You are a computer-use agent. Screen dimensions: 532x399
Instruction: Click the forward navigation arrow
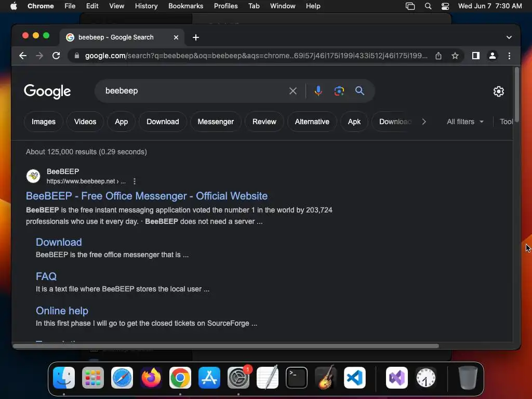click(x=39, y=56)
